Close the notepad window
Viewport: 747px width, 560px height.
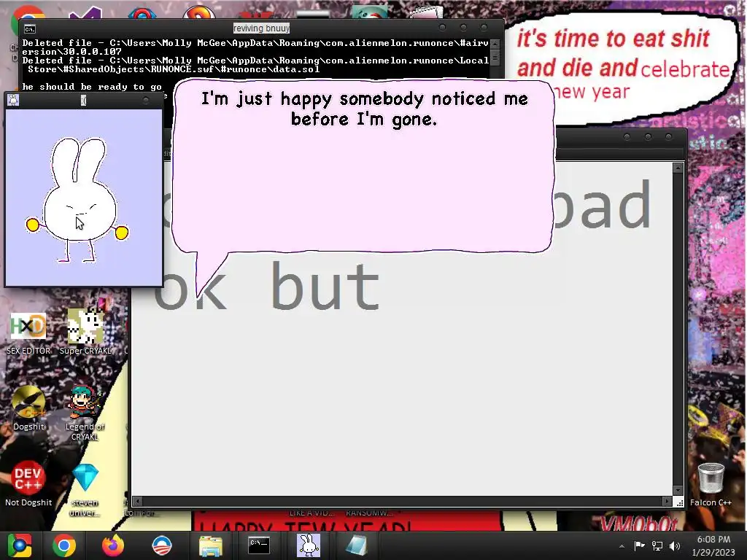pyautogui.click(x=668, y=137)
